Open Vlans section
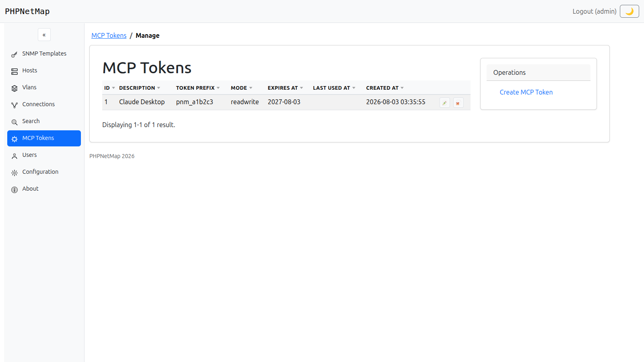This screenshot has width=644, height=362. point(44,88)
